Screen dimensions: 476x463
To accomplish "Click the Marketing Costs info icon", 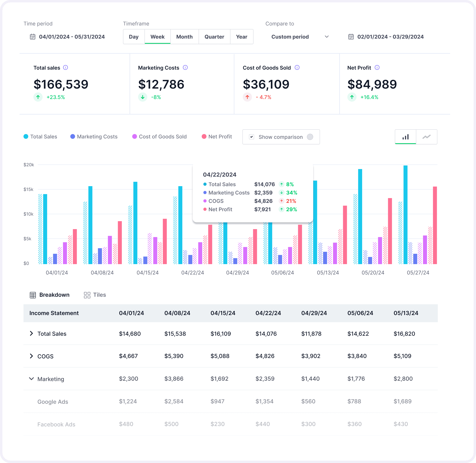I will [x=185, y=68].
